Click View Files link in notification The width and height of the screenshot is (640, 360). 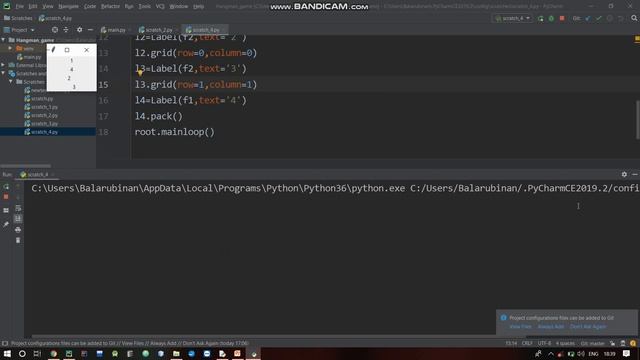pyautogui.click(x=520, y=327)
